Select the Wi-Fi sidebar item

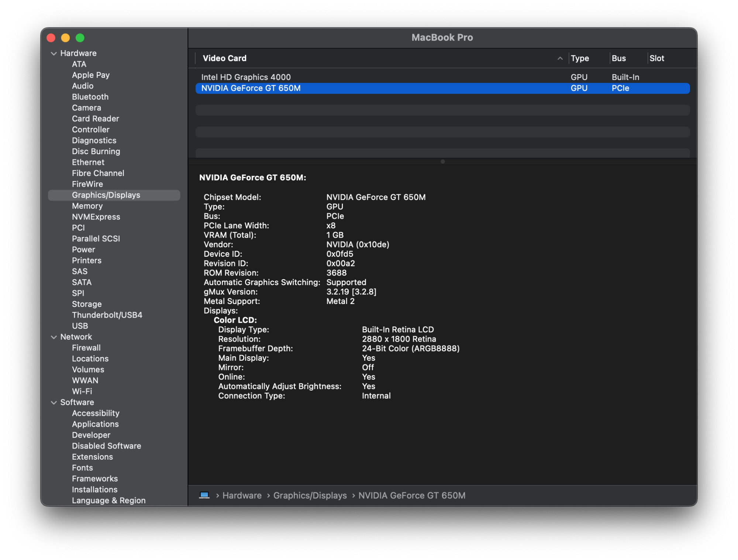coord(82,391)
